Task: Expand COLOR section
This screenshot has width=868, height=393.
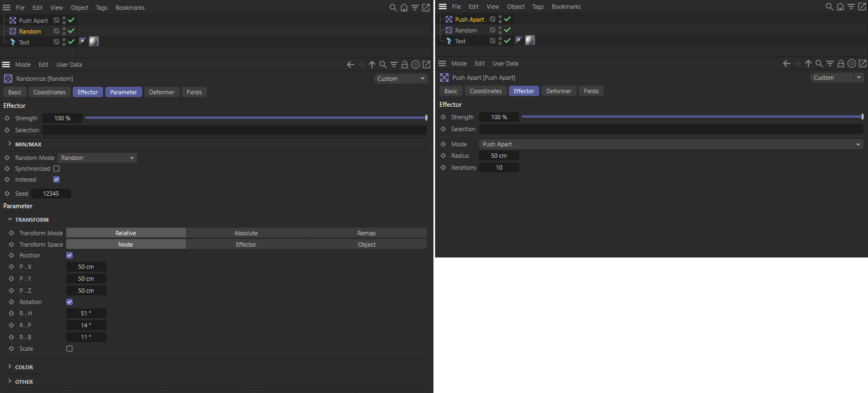Action: tap(10, 367)
